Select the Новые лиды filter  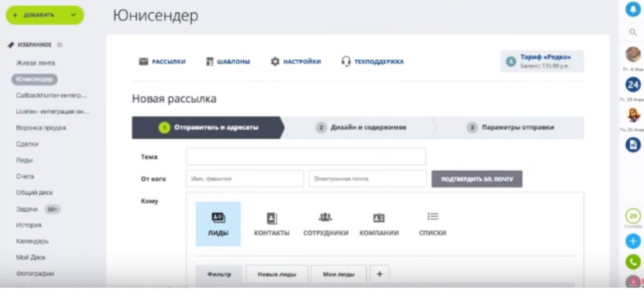click(277, 274)
